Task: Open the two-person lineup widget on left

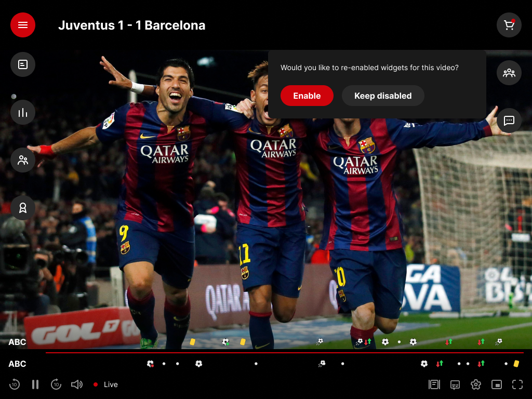Action: 23,160
